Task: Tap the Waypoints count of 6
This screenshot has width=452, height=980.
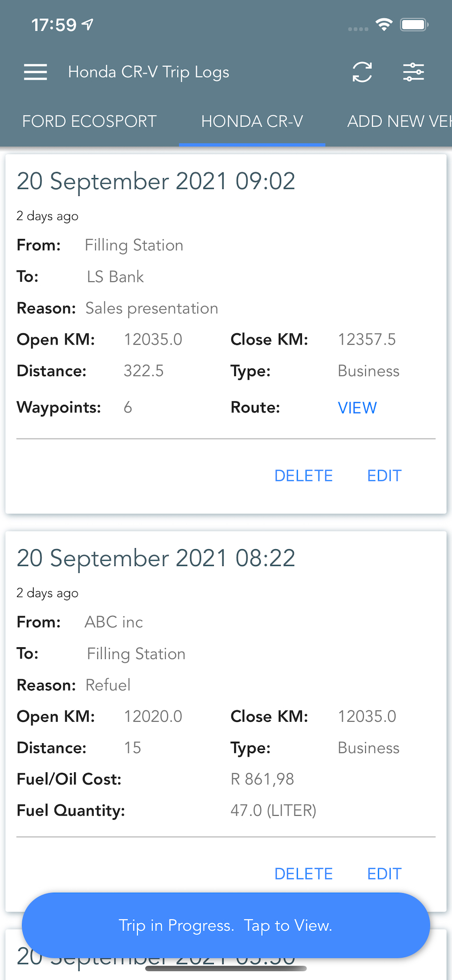Action: [128, 407]
